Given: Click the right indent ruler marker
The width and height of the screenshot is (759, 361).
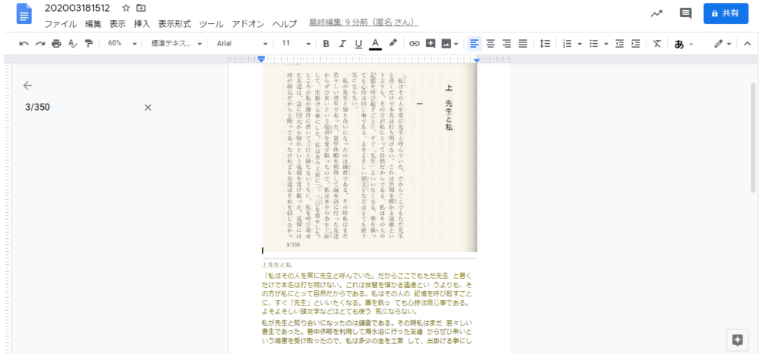Looking at the screenshot, I should point(476,60).
